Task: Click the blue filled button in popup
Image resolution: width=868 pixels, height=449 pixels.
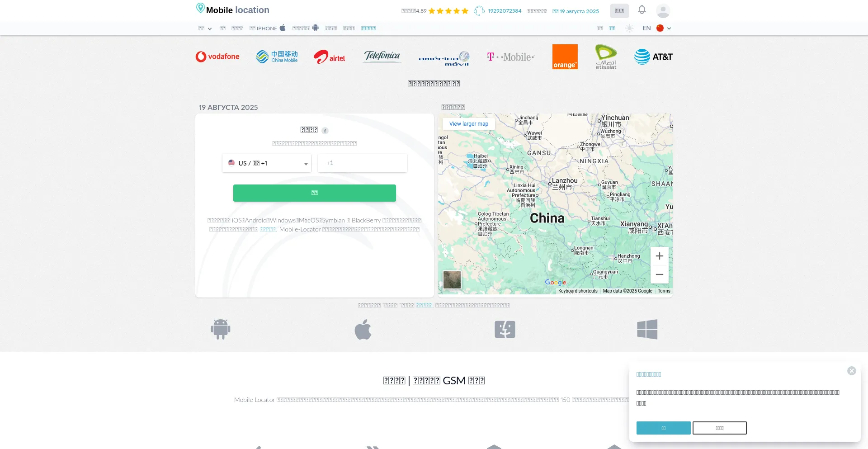Action: (x=664, y=428)
